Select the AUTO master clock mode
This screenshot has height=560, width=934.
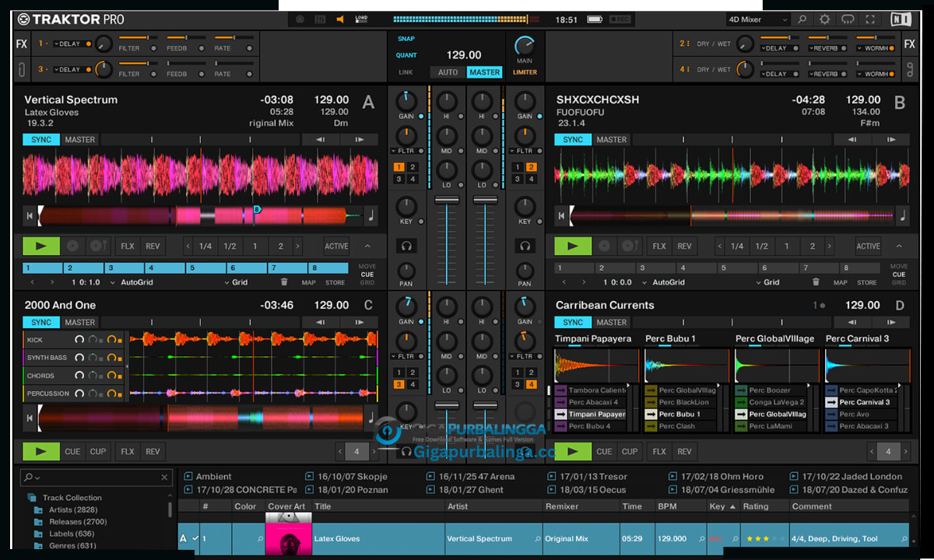(448, 72)
